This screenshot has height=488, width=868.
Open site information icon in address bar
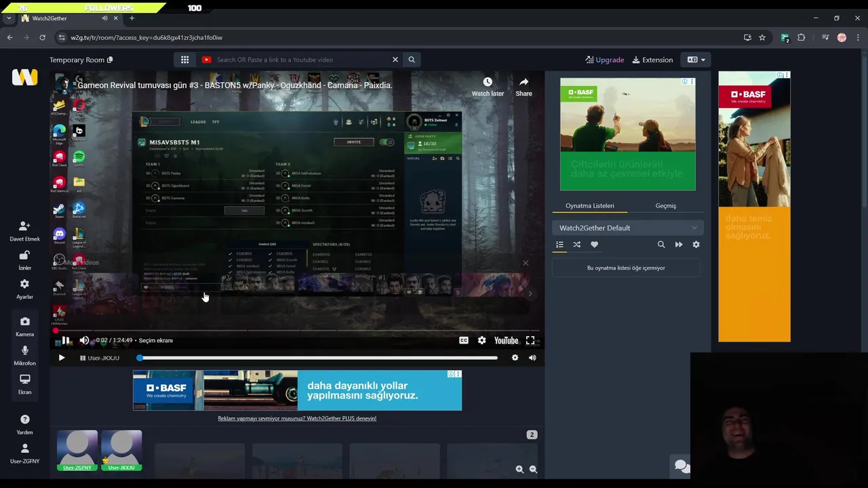[x=62, y=37]
